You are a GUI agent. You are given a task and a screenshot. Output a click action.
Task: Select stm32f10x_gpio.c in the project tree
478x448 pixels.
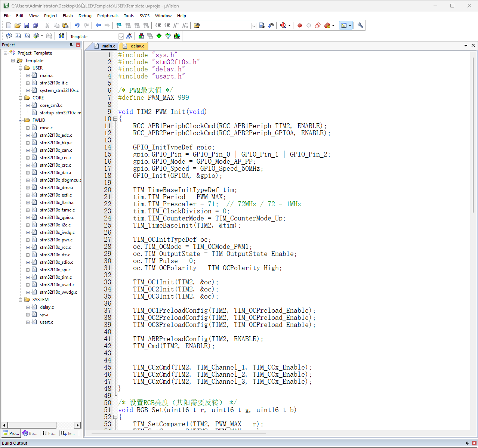(x=57, y=217)
